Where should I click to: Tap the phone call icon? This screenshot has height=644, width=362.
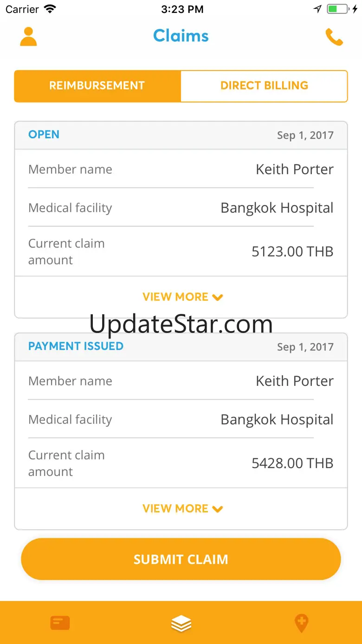point(334,37)
